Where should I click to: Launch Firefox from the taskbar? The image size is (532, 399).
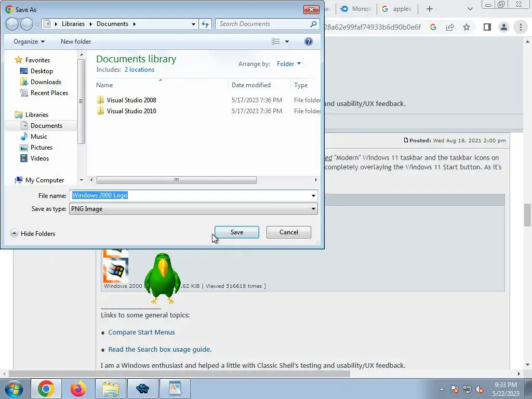(78, 389)
